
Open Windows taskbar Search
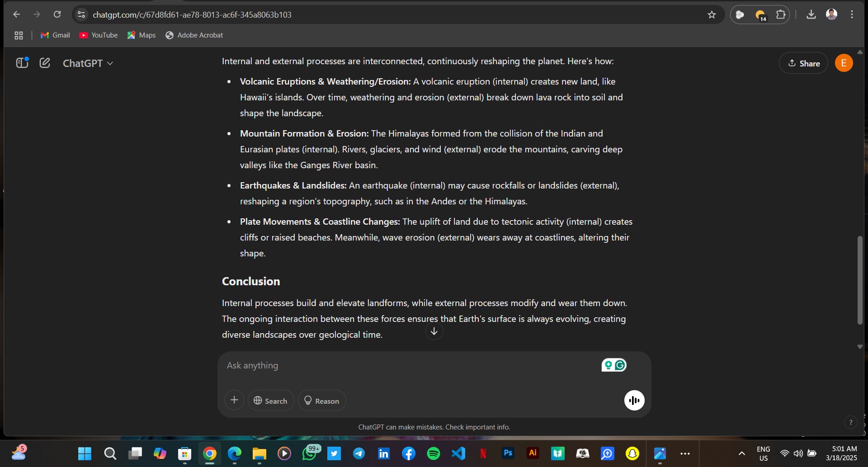(x=110, y=453)
